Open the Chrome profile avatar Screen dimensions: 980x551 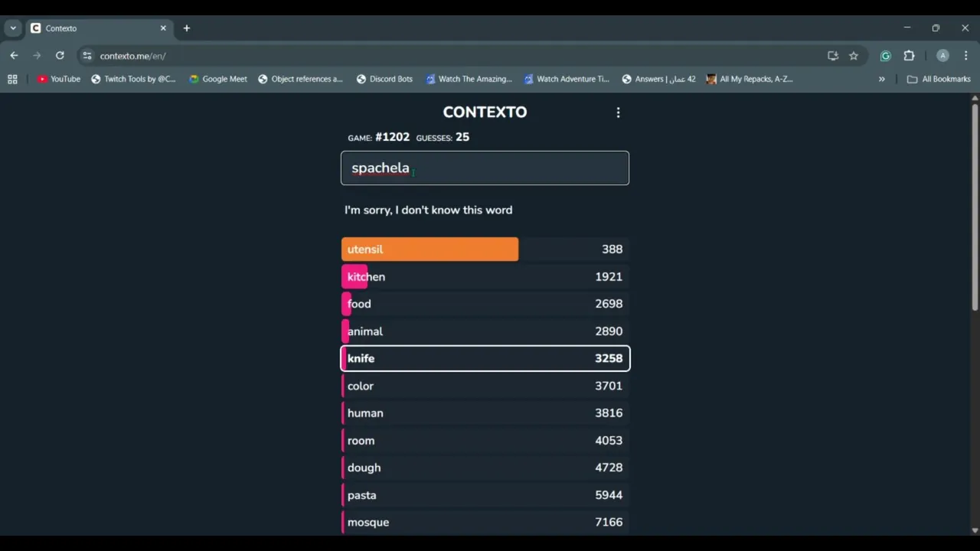click(x=942, y=56)
